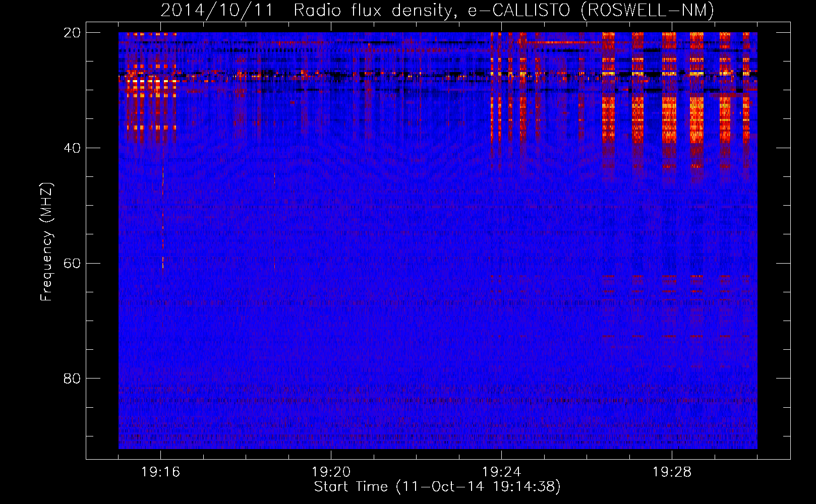
Task: Click the 'Start Time (11-Oct-14 19:14:38)' label
Action: coord(438,487)
